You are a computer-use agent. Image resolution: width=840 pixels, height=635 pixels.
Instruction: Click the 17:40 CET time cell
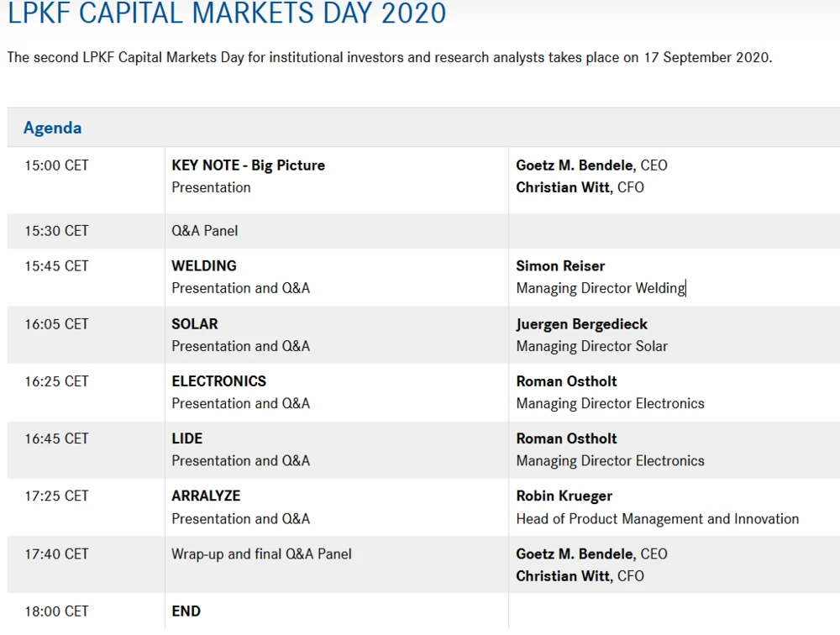56,554
